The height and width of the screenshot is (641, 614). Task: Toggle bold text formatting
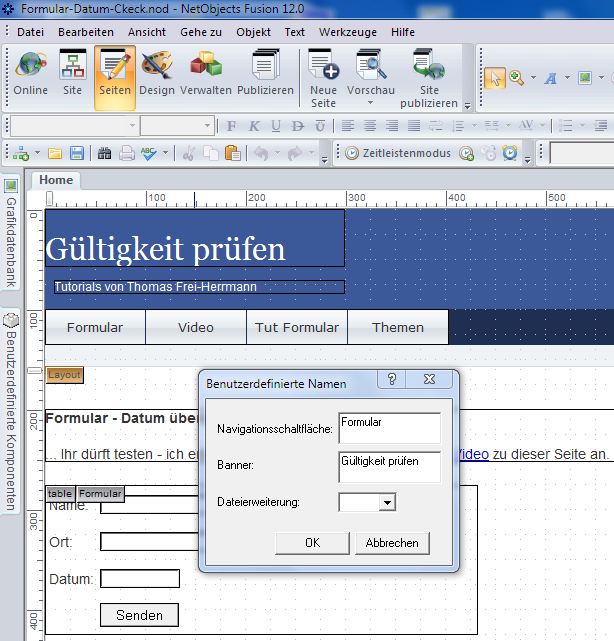[232, 126]
